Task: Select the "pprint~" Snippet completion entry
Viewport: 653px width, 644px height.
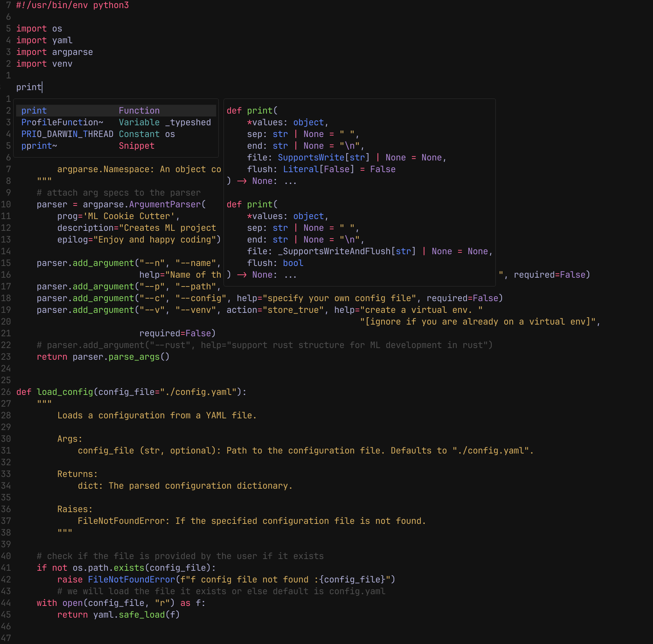Action: click(39, 146)
